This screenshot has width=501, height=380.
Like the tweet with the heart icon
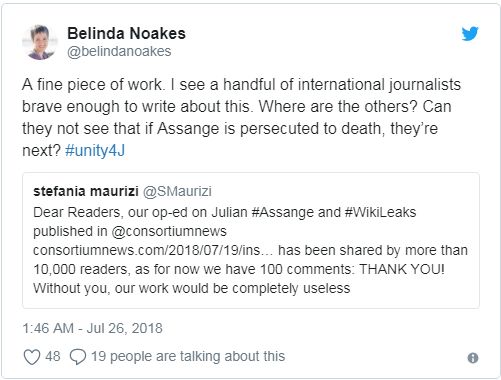[x=32, y=357]
